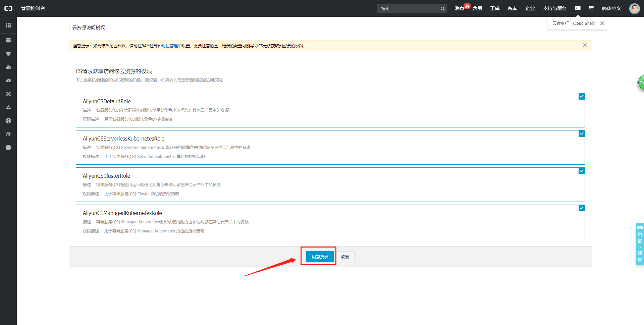Open the server stack sidebar icon
Viewport: 644px width, 325px height.
[x=8, y=40]
